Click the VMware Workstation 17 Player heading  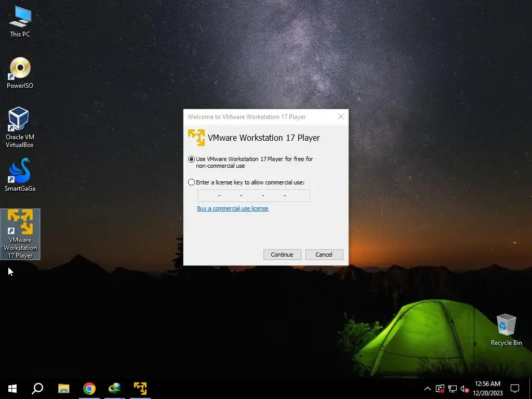pos(263,138)
